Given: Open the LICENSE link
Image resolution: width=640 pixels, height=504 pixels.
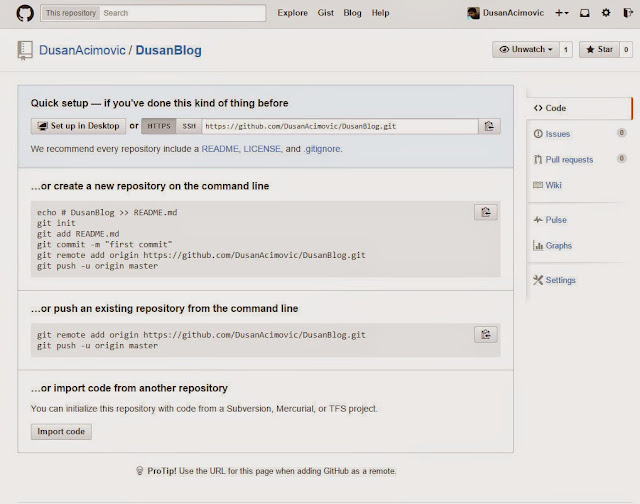Looking at the screenshot, I should [262, 149].
